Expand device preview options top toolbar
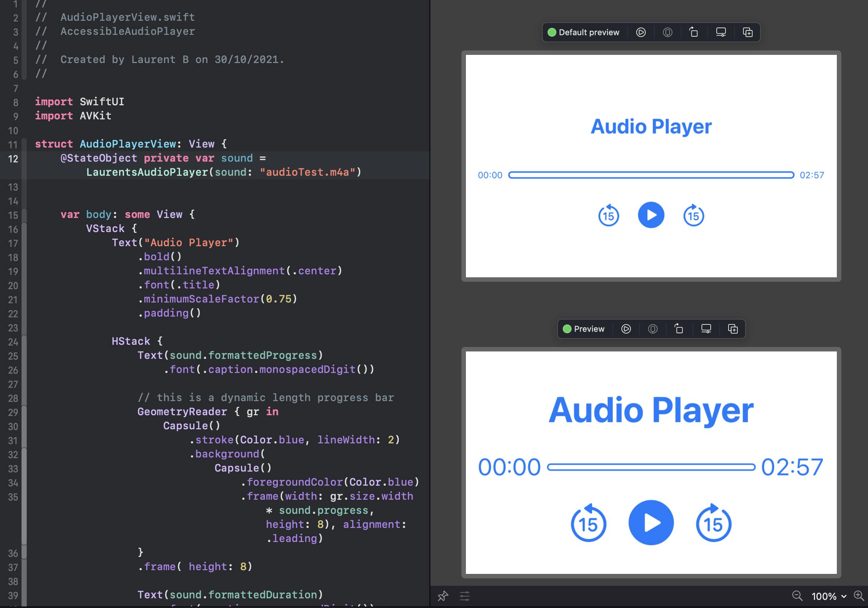This screenshot has width=868, height=608. 720,32
